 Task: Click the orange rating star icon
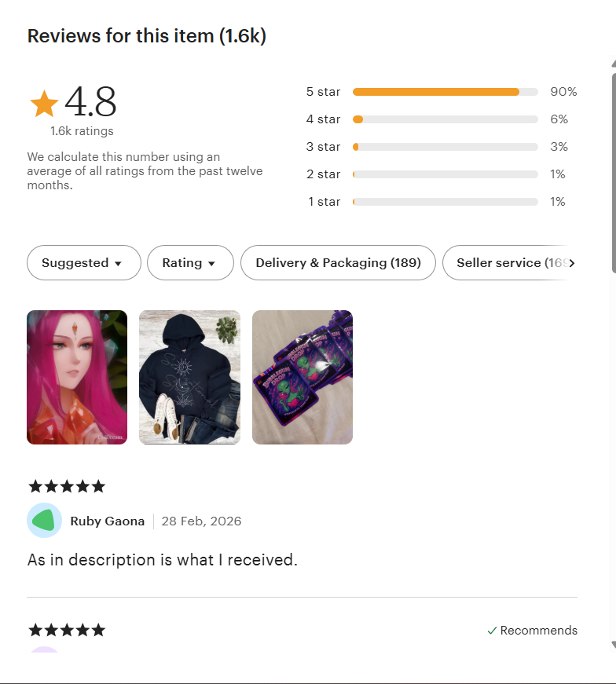tap(44, 104)
